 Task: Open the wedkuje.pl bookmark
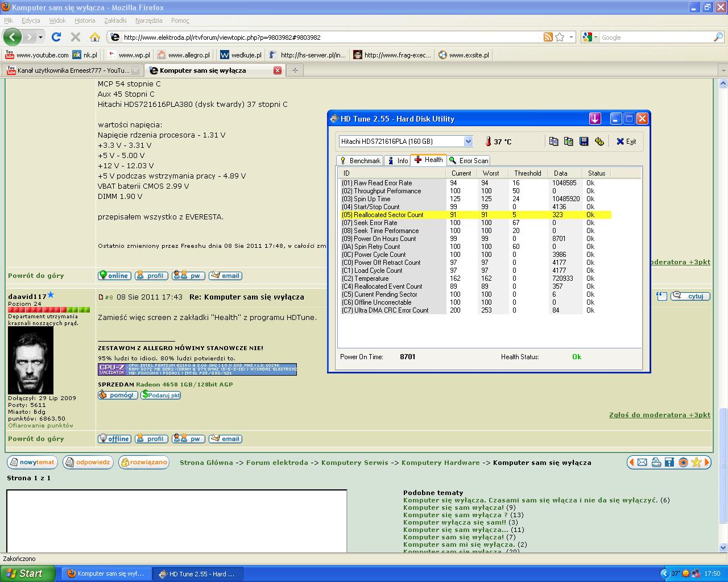[241, 55]
